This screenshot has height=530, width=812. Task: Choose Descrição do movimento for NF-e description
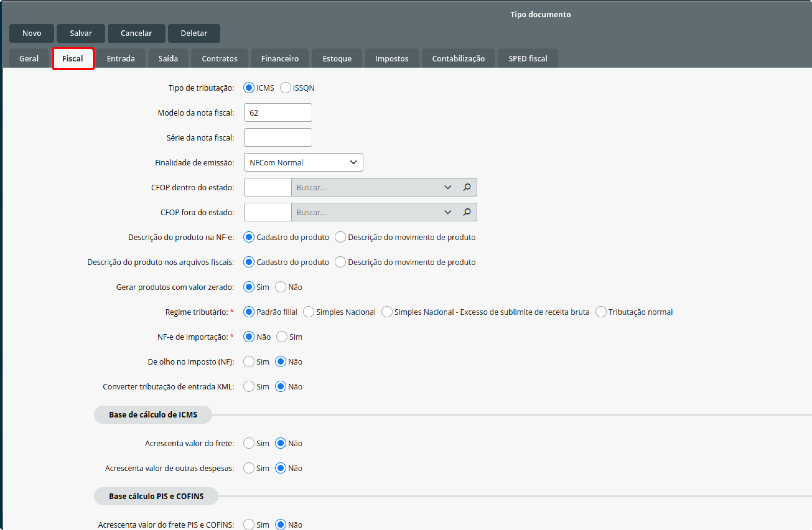(x=340, y=237)
